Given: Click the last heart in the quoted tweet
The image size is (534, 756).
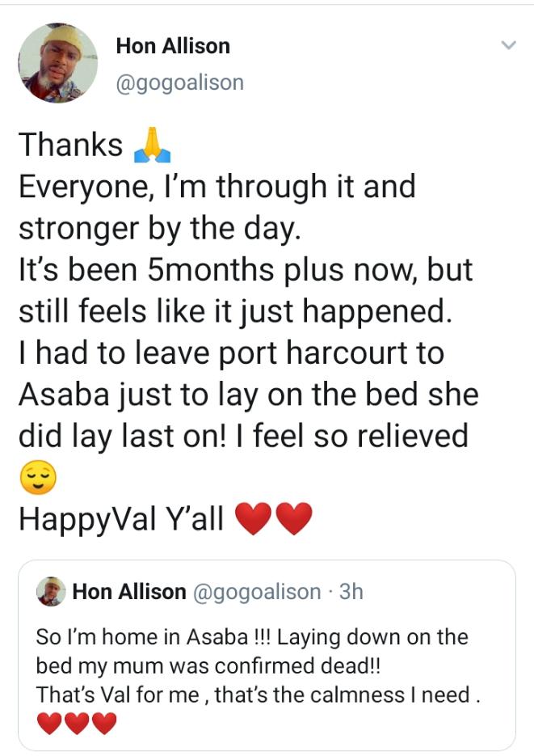Looking at the screenshot, I should click(x=104, y=724).
